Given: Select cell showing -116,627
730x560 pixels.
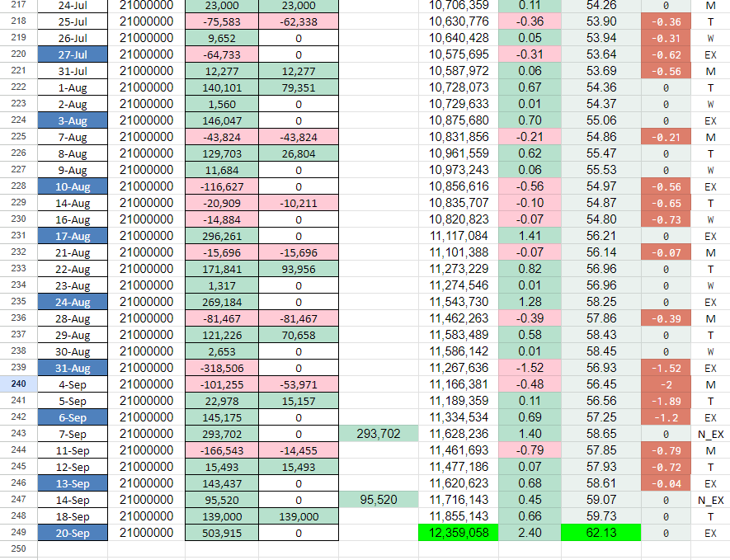Looking at the screenshot, I should pos(222,186).
